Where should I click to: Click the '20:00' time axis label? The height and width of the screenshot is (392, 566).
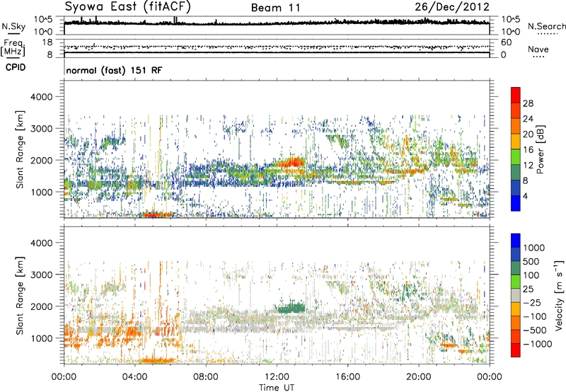418,377
